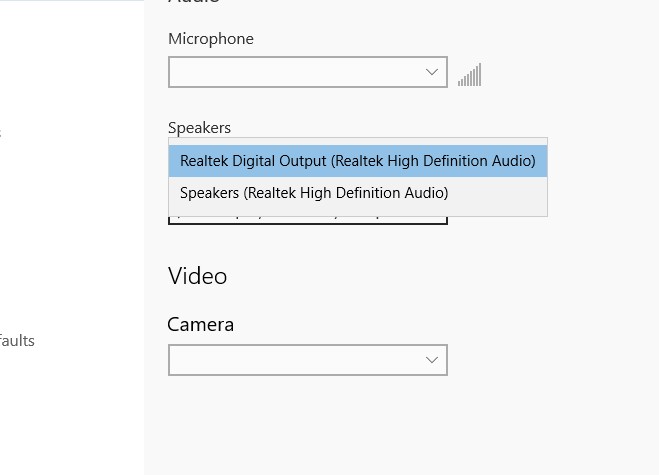Viewport: 659px width, 475px height.
Task: Click the Speakers field label
Action: [x=199, y=128]
